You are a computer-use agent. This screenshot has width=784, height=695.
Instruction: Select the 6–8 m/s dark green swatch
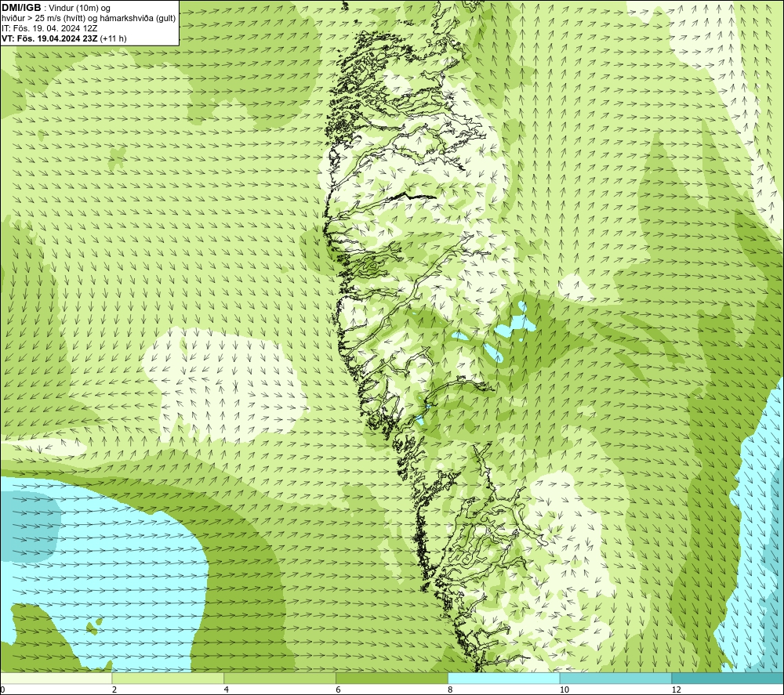coord(392,679)
